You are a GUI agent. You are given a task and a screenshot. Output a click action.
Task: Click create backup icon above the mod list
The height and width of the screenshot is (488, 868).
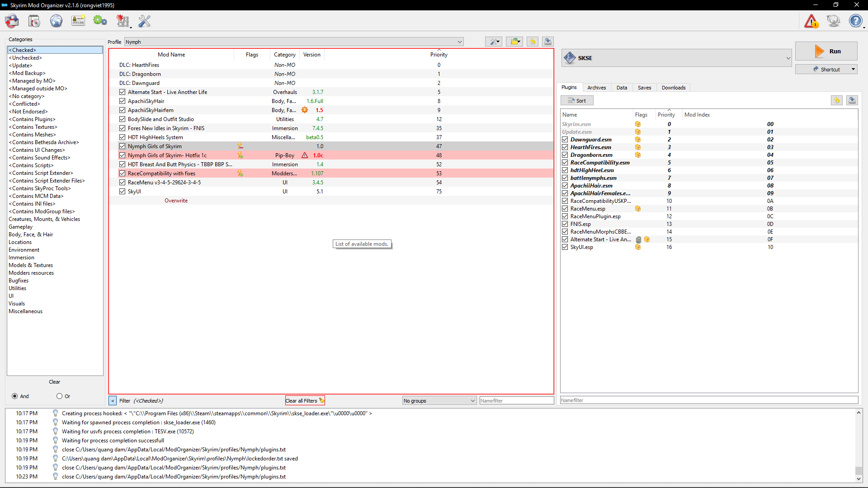pyautogui.click(x=548, y=42)
